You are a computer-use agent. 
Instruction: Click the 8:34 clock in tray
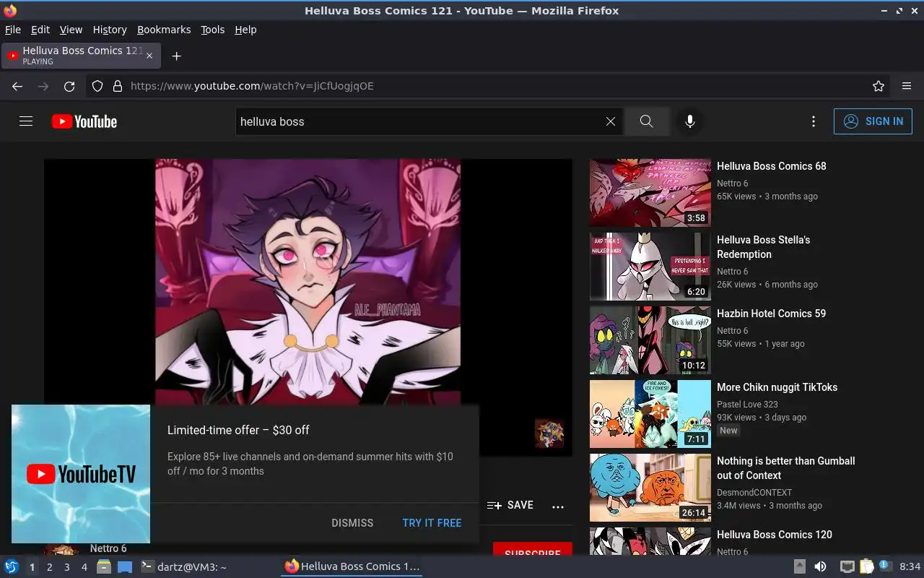click(910, 567)
